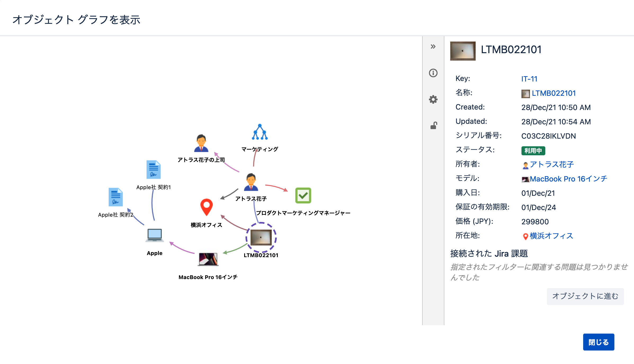The image size is (634, 364).
Task: Open the LTMB022101 name link
Action: 554,93
